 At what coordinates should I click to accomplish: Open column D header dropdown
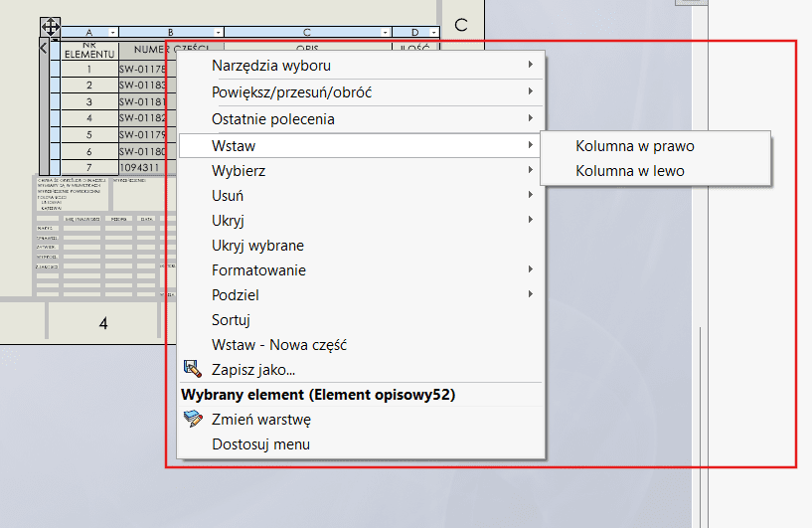432,33
